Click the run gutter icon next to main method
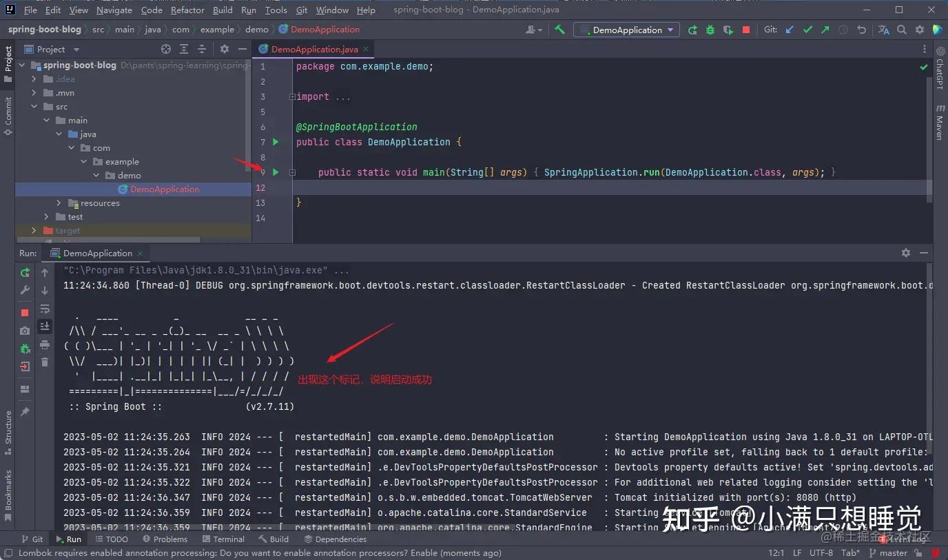The height and width of the screenshot is (560, 948). coord(276,172)
